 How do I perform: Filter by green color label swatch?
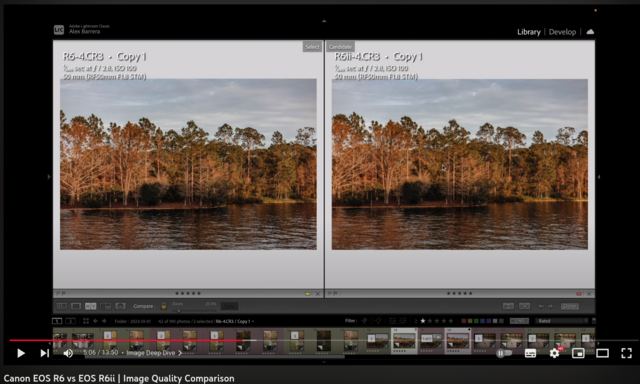[x=476, y=321]
